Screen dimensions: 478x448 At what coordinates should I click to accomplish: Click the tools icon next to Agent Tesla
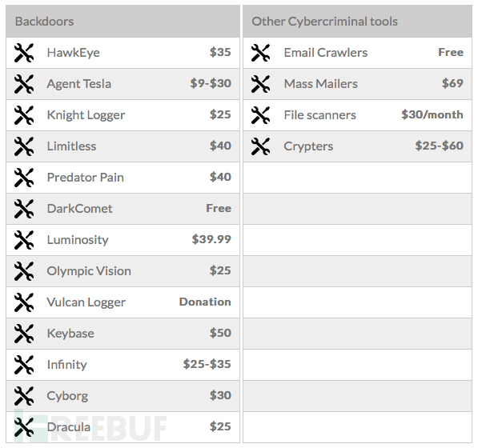(x=24, y=84)
